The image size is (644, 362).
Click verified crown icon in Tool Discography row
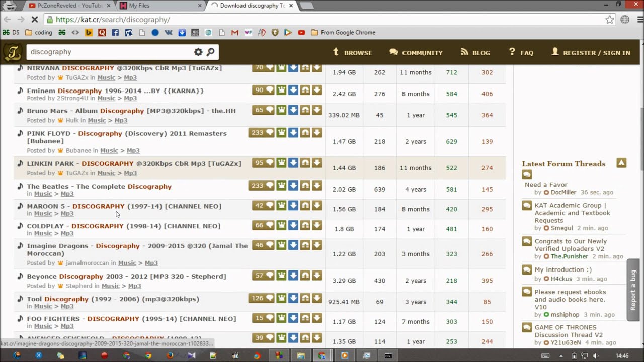281,298
